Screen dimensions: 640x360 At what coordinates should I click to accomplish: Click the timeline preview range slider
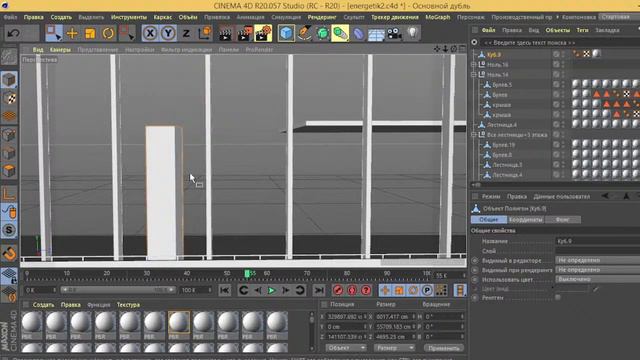(x=118, y=290)
